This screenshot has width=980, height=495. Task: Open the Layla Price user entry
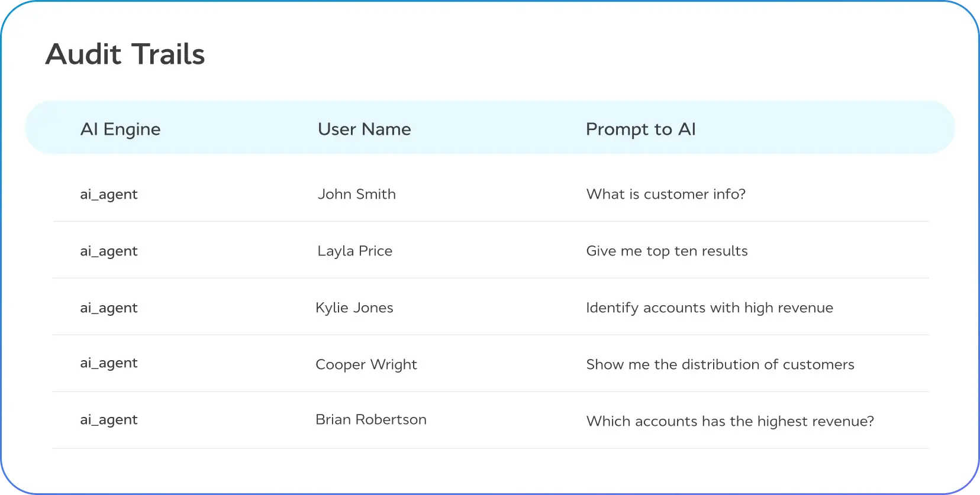354,251
